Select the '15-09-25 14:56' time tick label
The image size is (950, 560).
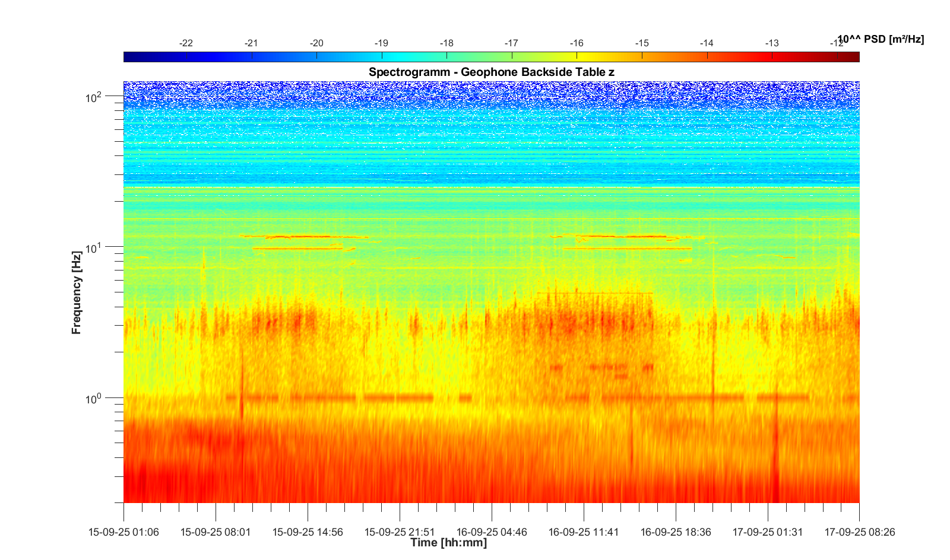tap(308, 532)
